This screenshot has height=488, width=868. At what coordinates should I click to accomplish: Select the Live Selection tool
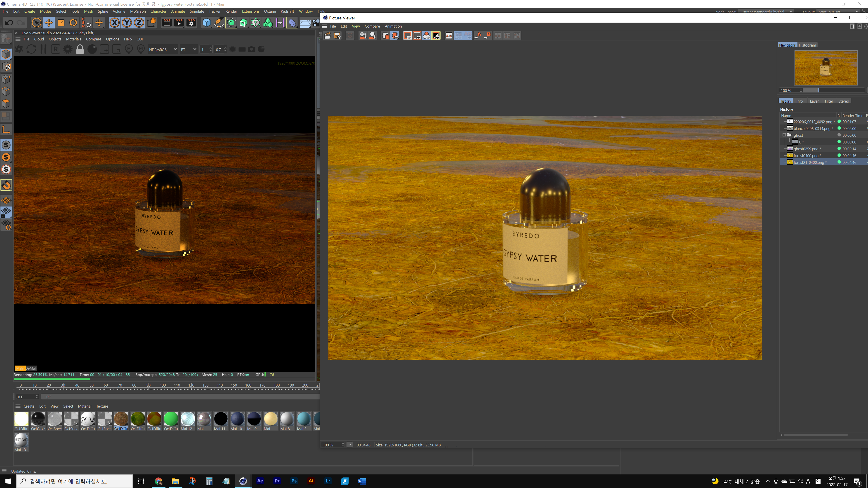[36, 23]
